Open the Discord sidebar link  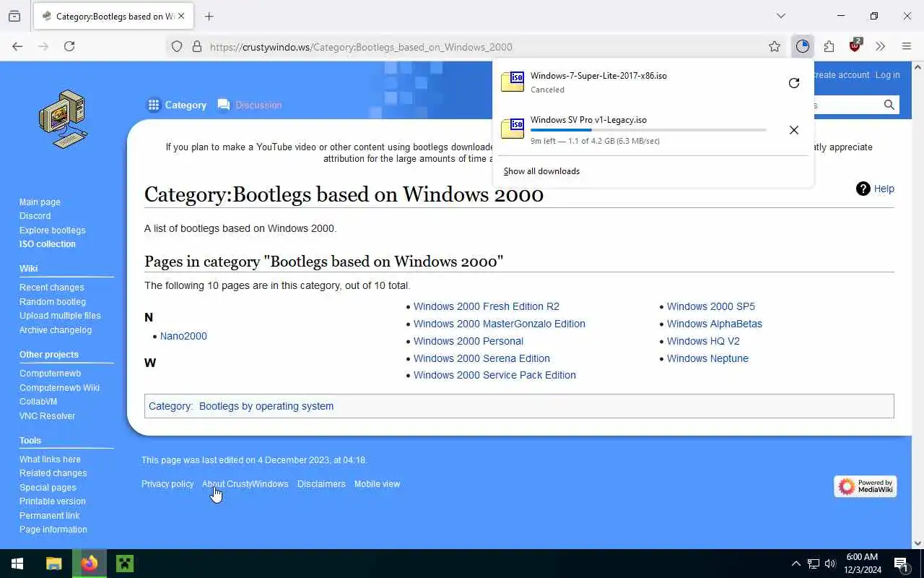coord(35,216)
